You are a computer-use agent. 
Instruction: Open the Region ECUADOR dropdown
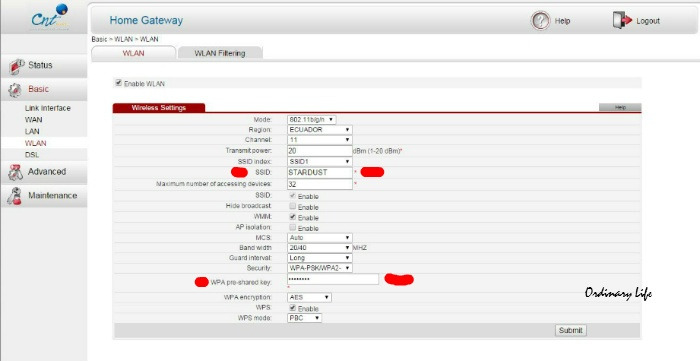tap(320, 130)
